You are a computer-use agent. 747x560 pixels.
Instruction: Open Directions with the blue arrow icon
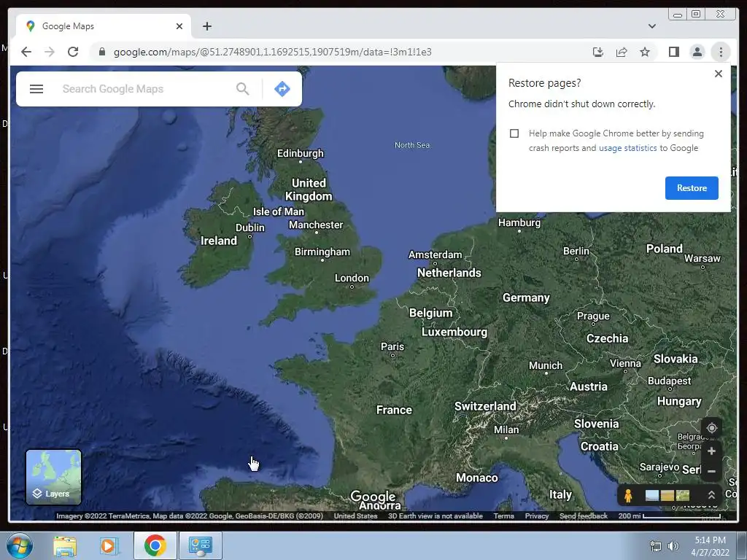point(282,88)
